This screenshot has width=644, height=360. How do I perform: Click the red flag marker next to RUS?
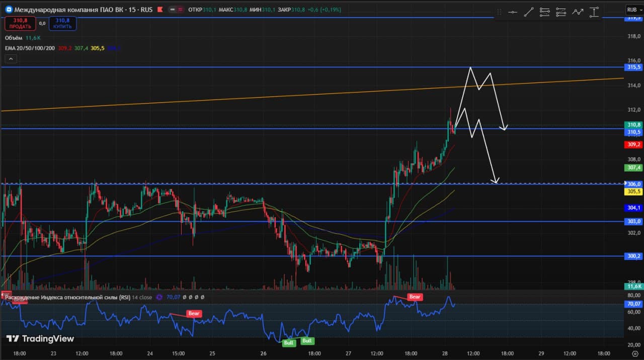pos(160,10)
